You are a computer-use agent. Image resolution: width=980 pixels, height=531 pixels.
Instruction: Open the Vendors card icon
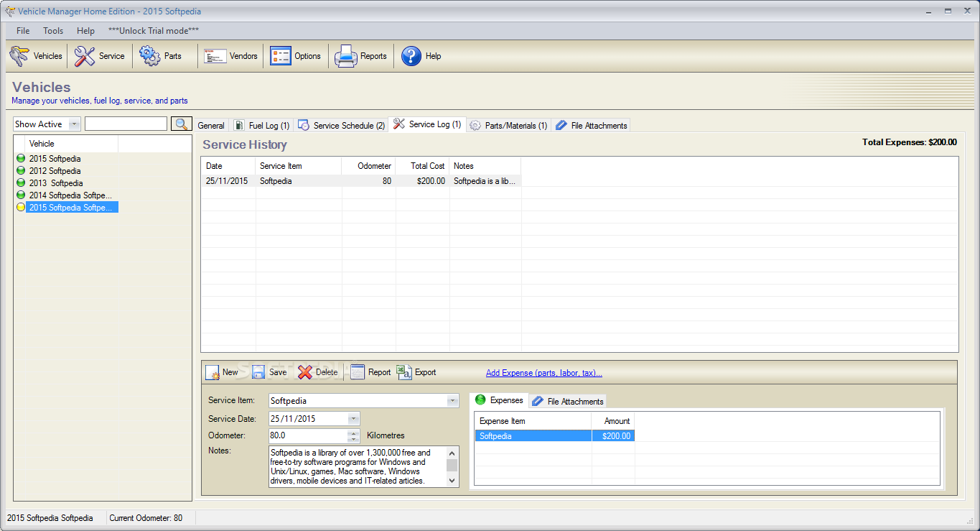click(215, 56)
